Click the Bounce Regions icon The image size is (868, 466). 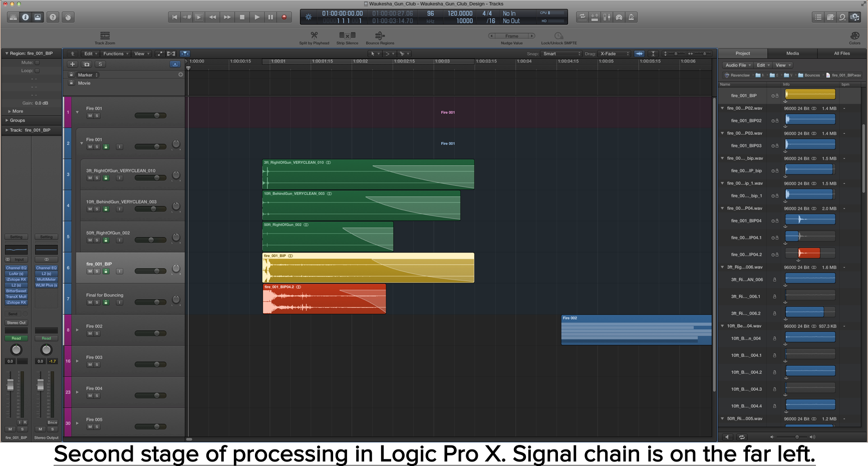(x=380, y=35)
